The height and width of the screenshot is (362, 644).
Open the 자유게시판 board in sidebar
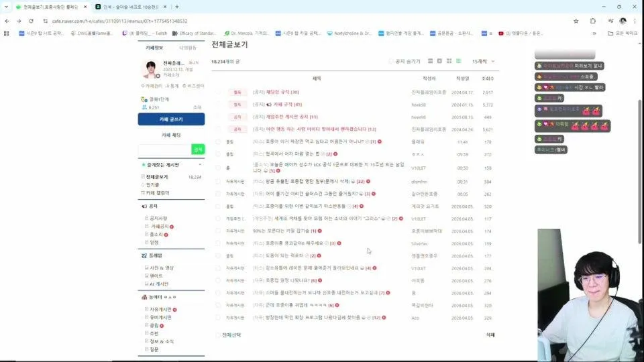[x=160, y=309]
